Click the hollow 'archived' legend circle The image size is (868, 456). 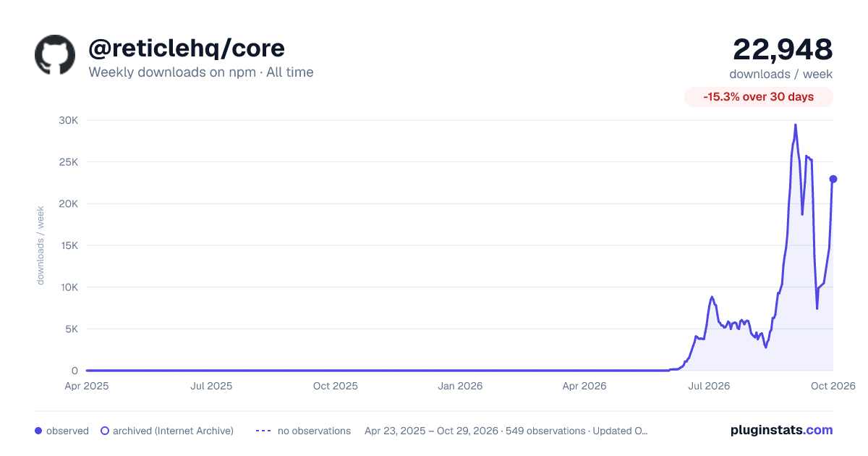(105, 431)
